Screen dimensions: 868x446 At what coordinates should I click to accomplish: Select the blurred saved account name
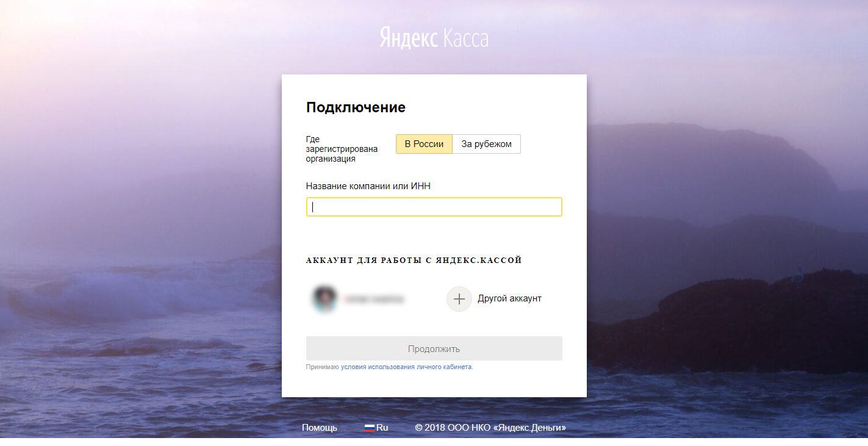376,299
